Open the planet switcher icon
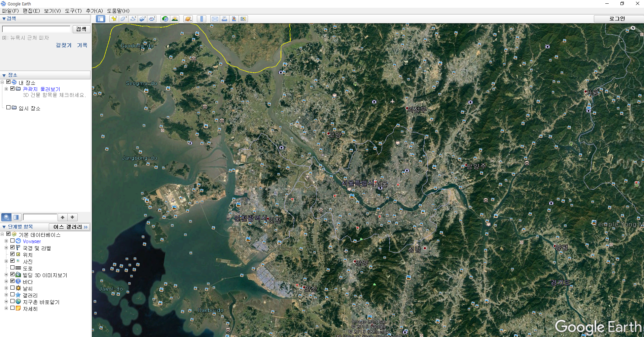644x337 pixels. (188, 19)
